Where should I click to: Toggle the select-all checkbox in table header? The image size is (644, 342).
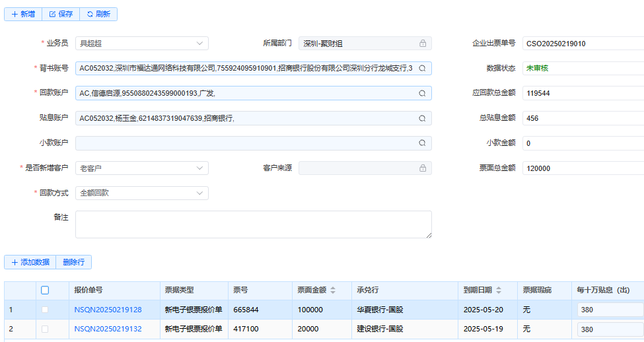point(45,290)
